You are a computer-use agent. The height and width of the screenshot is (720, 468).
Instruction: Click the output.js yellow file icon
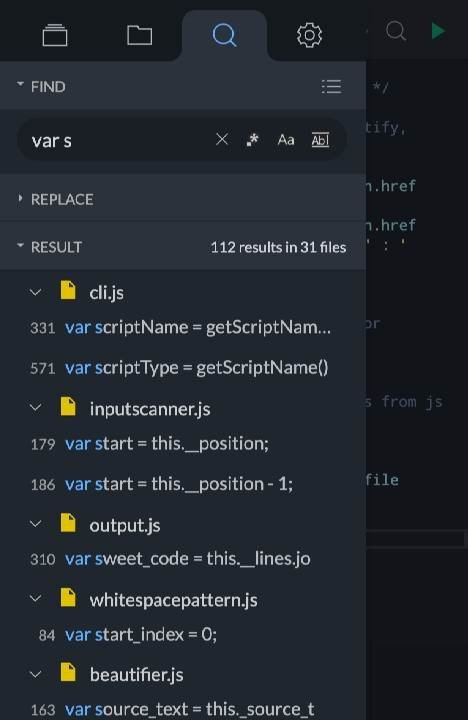pyautogui.click(x=68, y=523)
